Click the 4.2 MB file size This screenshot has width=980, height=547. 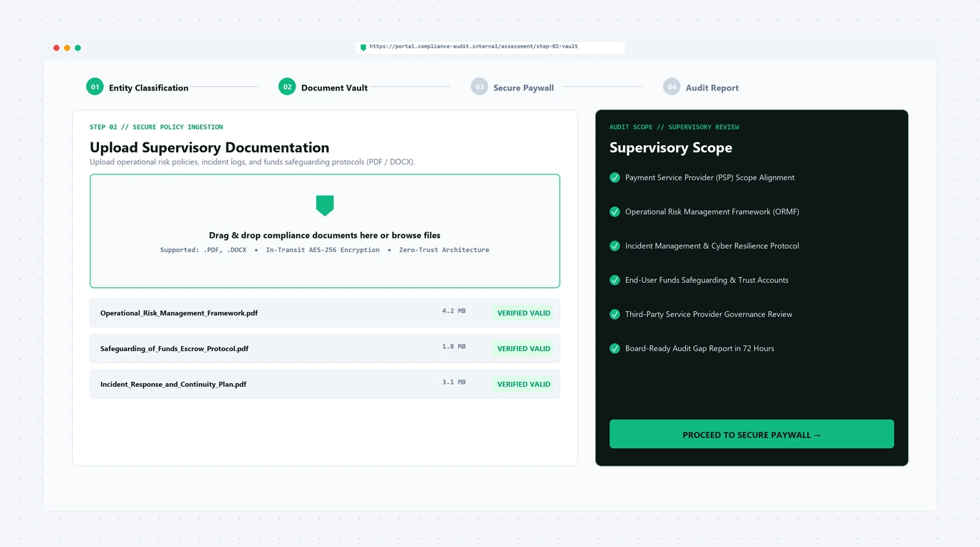pyautogui.click(x=454, y=311)
